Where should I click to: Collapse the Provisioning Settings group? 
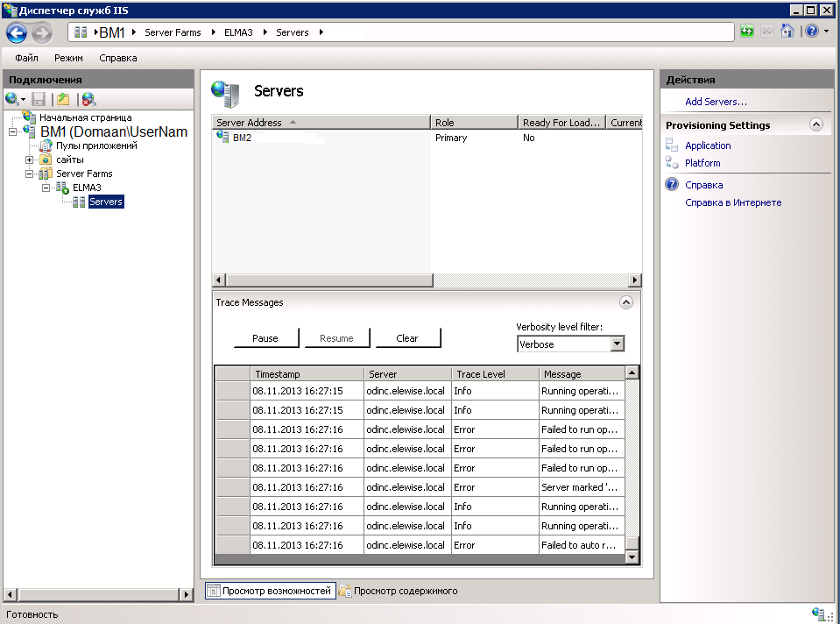(x=816, y=125)
